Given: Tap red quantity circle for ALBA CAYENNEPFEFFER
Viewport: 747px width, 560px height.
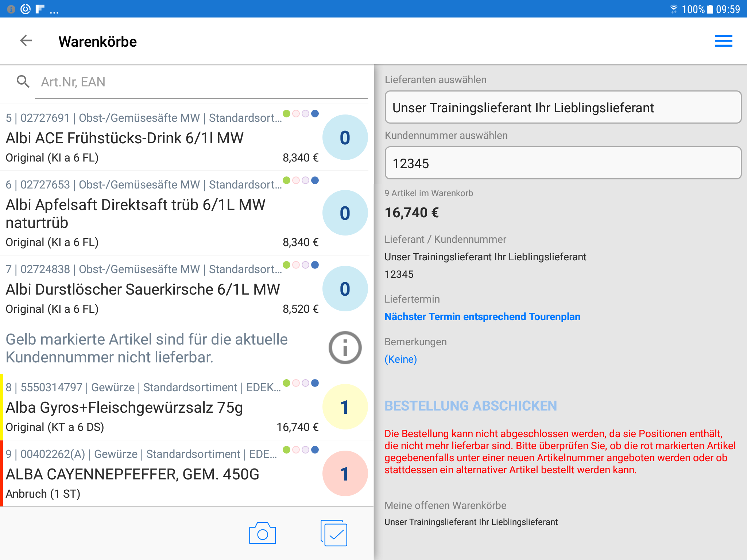Looking at the screenshot, I should coord(345,474).
